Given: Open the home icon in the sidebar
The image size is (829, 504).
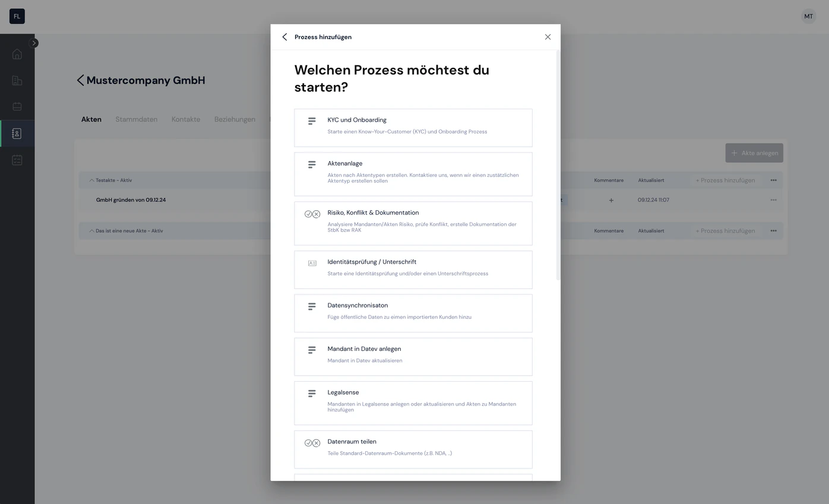Looking at the screenshot, I should point(17,54).
